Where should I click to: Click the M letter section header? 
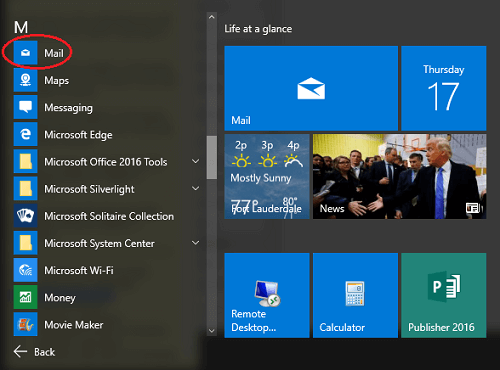[21, 27]
